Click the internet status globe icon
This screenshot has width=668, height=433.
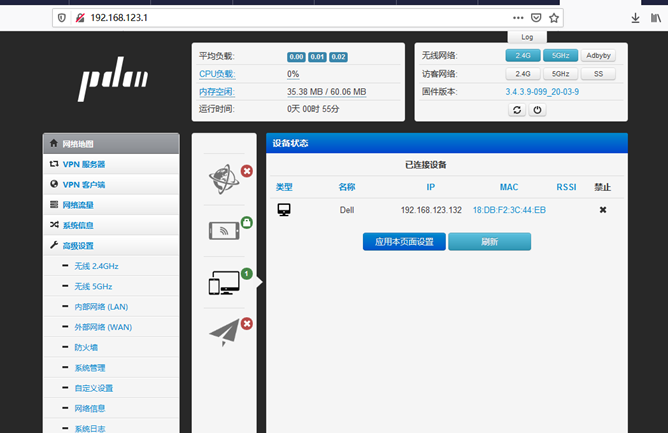tap(224, 179)
